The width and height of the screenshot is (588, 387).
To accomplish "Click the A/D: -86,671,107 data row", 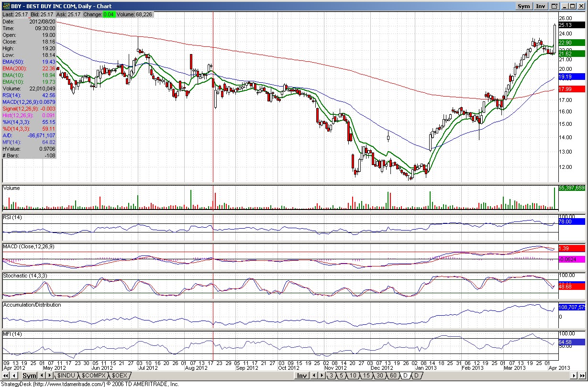I will (29, 135).
